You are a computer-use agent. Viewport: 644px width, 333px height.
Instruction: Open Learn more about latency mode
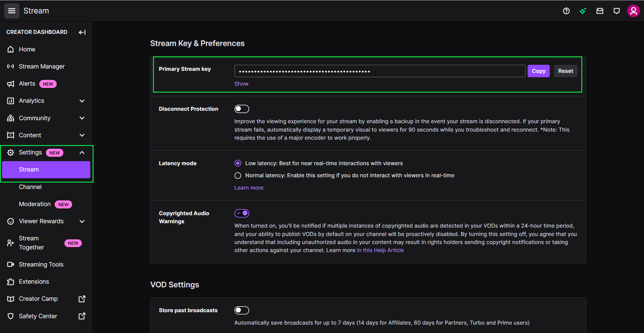(x=249, y=188)
